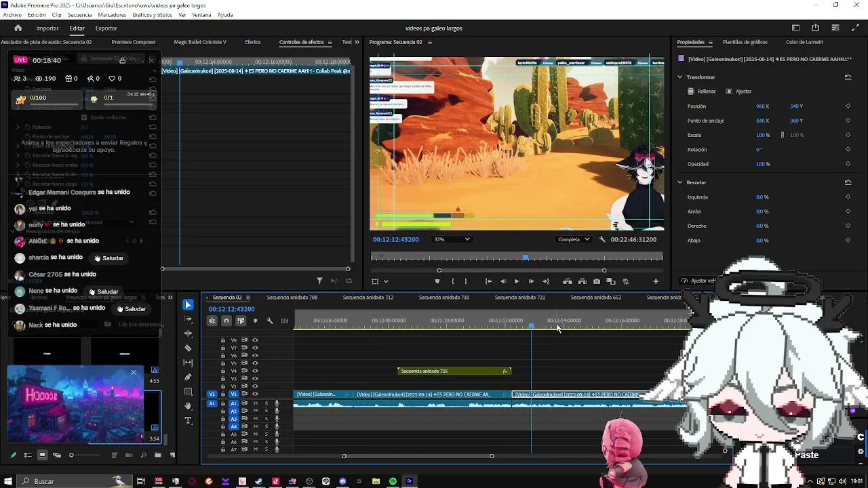This screenshot has width=868, height=488.
Task: Open timeline display settings wrench
Action: click(x=270, y=321)
